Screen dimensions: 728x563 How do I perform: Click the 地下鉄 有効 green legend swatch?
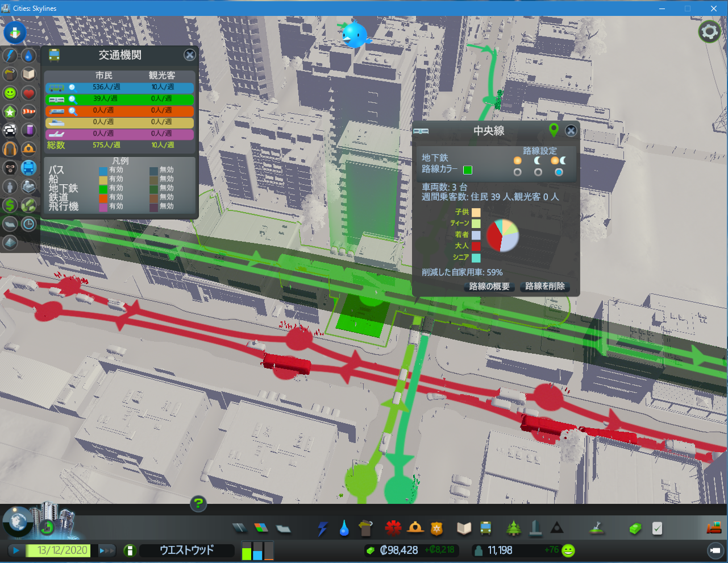tap(103, 188)
